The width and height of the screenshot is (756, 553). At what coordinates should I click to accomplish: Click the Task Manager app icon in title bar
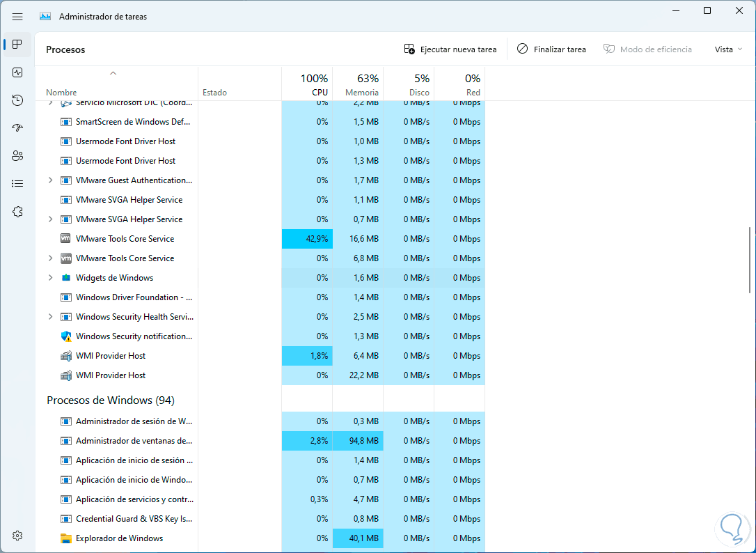45,17
